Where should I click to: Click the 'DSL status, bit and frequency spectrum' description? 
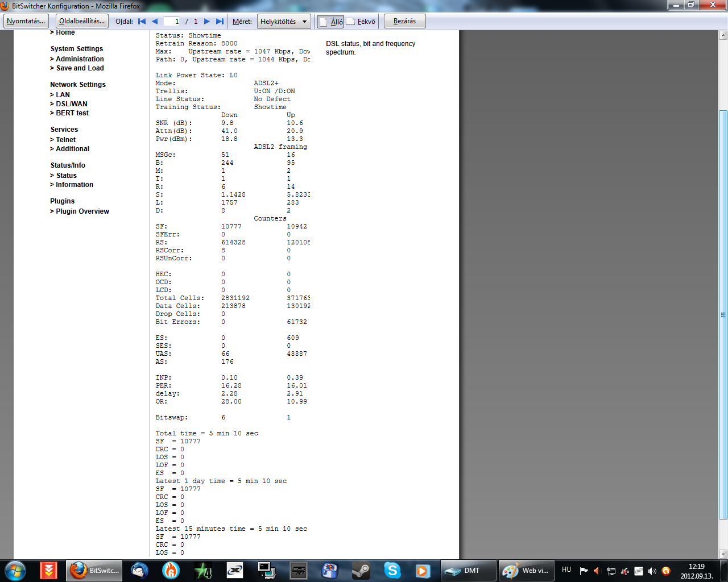[x=371, y=48]
